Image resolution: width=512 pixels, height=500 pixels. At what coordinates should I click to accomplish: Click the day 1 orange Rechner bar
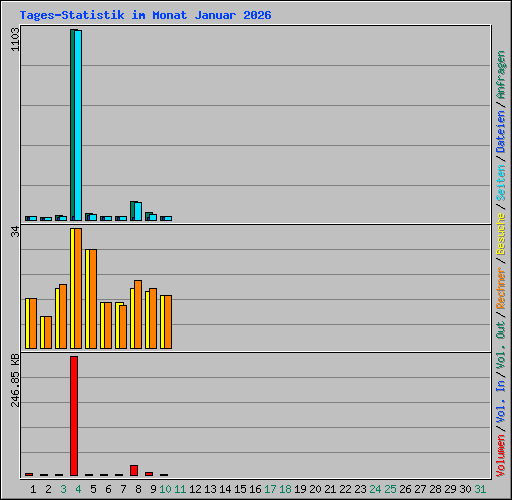pos(33,324)
